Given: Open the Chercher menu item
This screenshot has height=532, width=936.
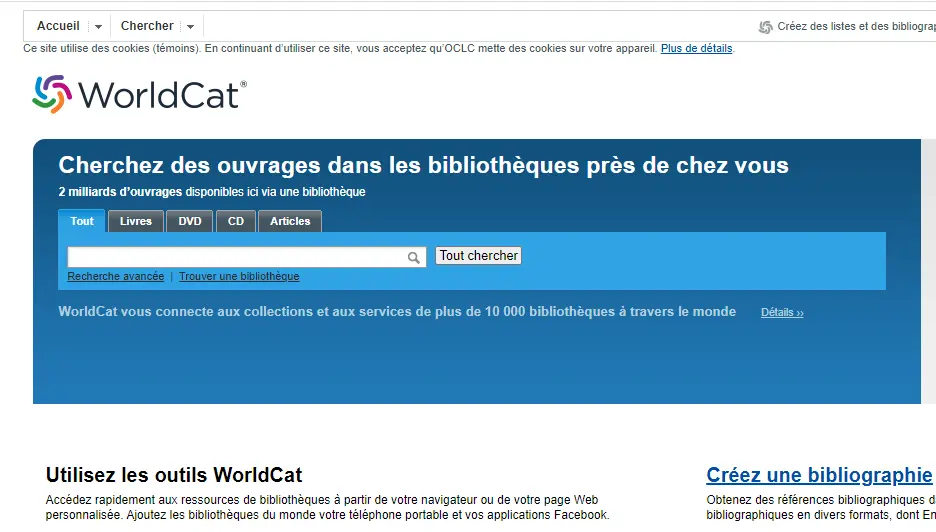Looking at the screenshot, I should coord(147,26).
